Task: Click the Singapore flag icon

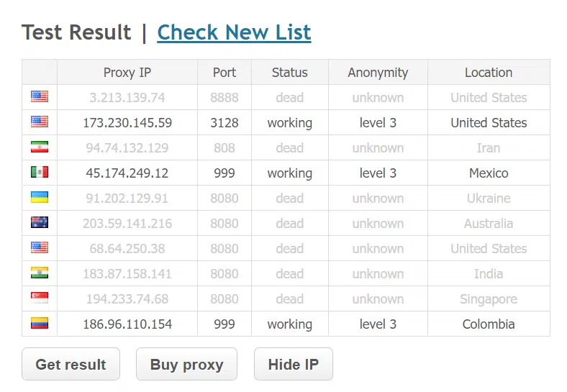Action: (x=40, y=298)
